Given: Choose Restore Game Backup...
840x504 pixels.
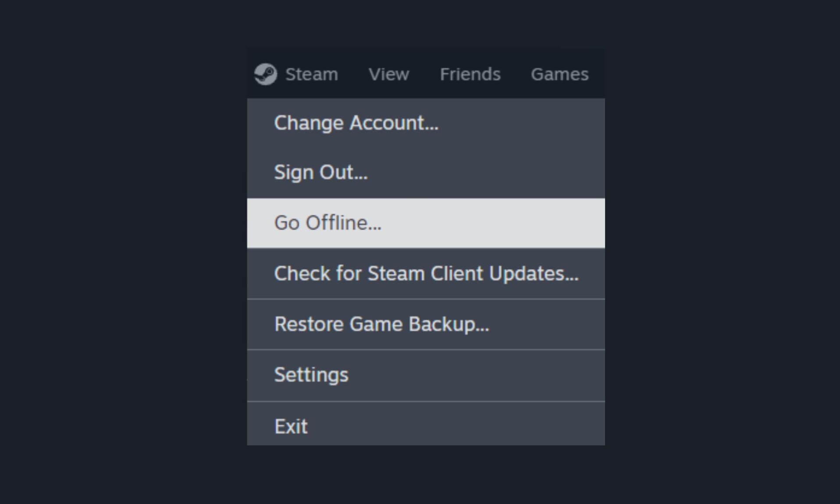Looking at the screenshot, I should (426, 324).
